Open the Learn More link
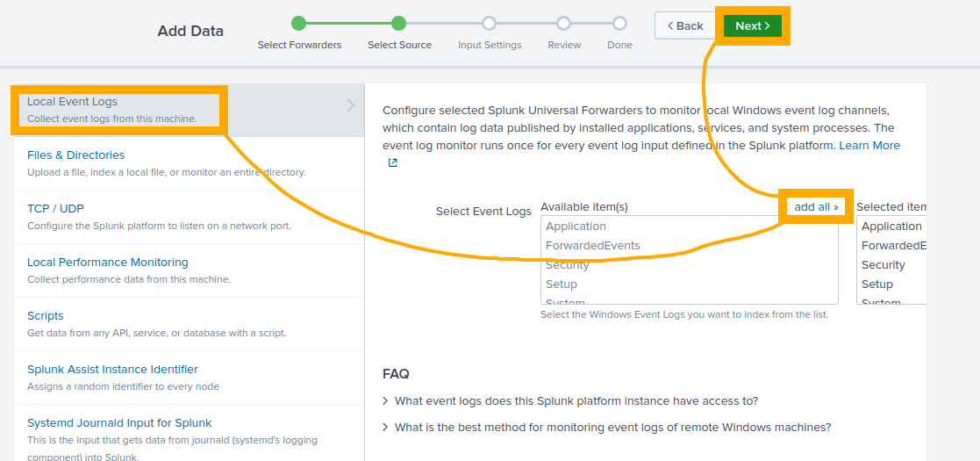Screen dimensions: 980x461 coord(869,145)
